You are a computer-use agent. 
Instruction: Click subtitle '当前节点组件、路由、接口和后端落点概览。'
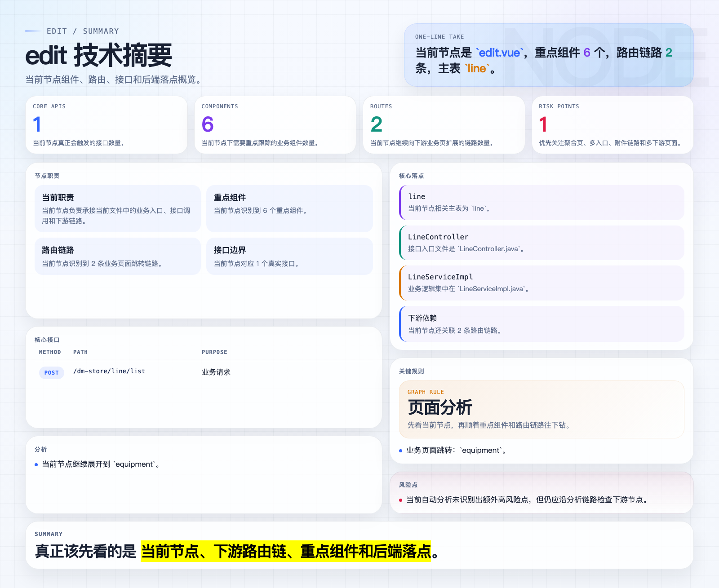click(115, 80)
